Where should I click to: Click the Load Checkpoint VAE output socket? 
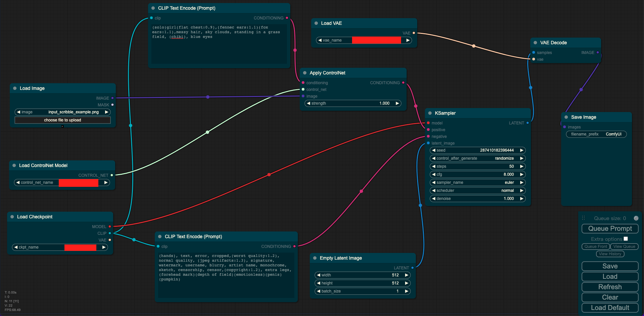[110, 240]
